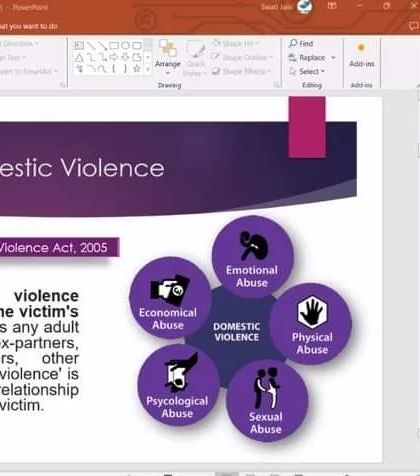Click the bold 'violence' word in body text
420x476 pixels.
tap(46, 296)
